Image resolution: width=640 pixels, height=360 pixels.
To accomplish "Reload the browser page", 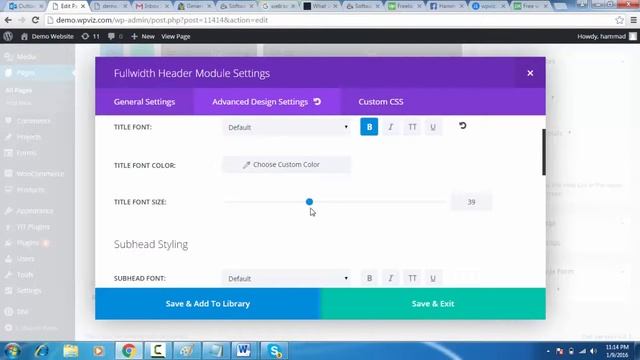I will point(36,20).
